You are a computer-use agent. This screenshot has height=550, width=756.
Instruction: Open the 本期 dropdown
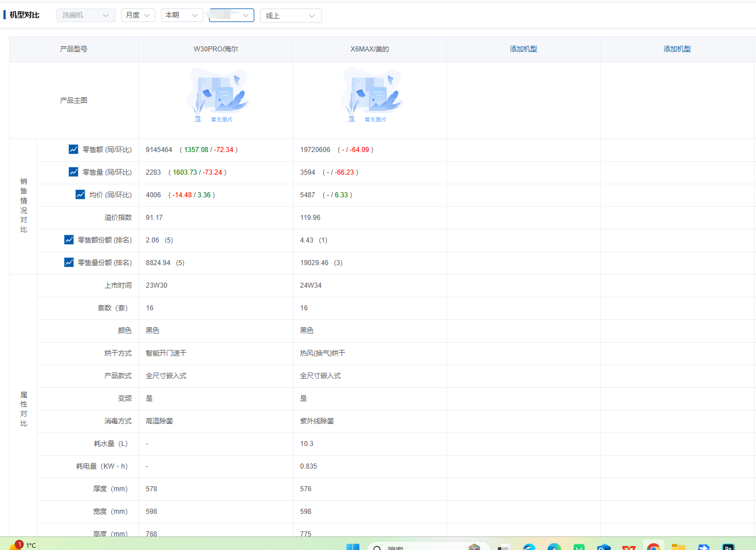click(x=182, y=15)
